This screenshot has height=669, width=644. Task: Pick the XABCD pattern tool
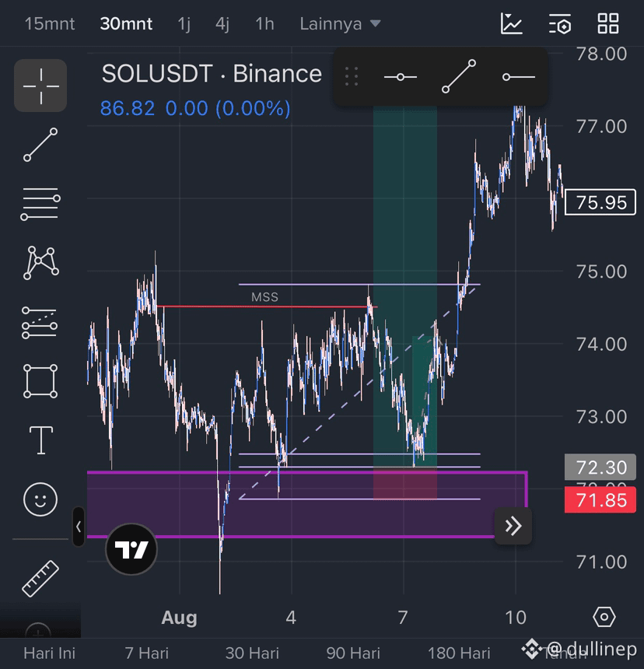(40, 263)
